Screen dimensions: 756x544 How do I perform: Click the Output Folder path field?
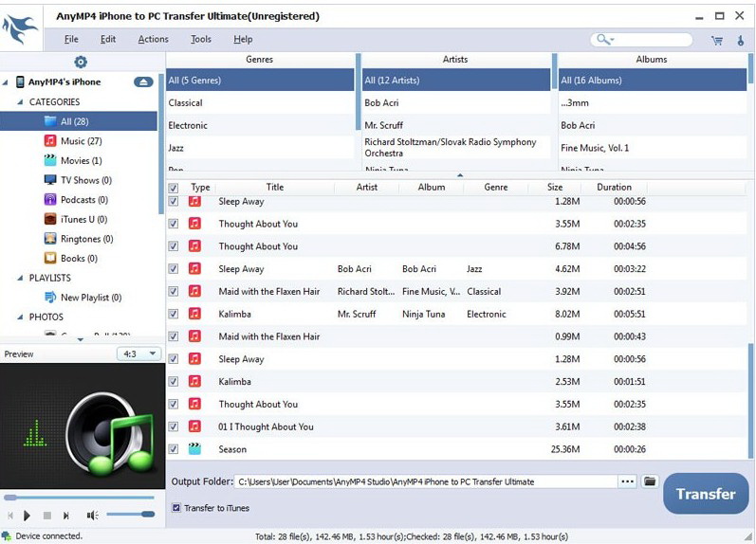coord(426,481)
